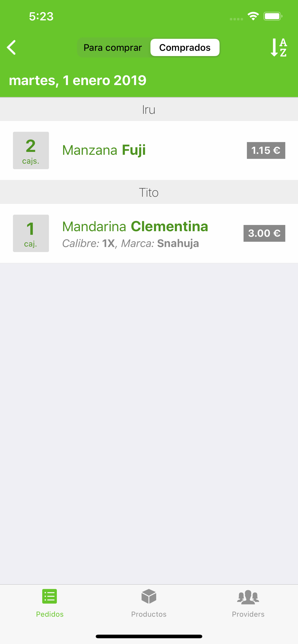
Task: Tap the battery indicator icon
Action: click(273, 16)
